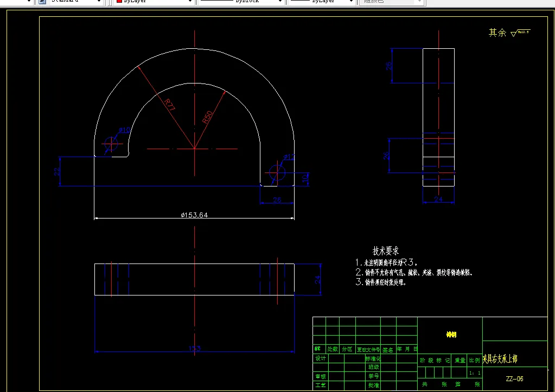Screen dimensions: 555x392
Task: Select the diameter label of right hole
Action: pyautogui.click(x=289, y=157)
